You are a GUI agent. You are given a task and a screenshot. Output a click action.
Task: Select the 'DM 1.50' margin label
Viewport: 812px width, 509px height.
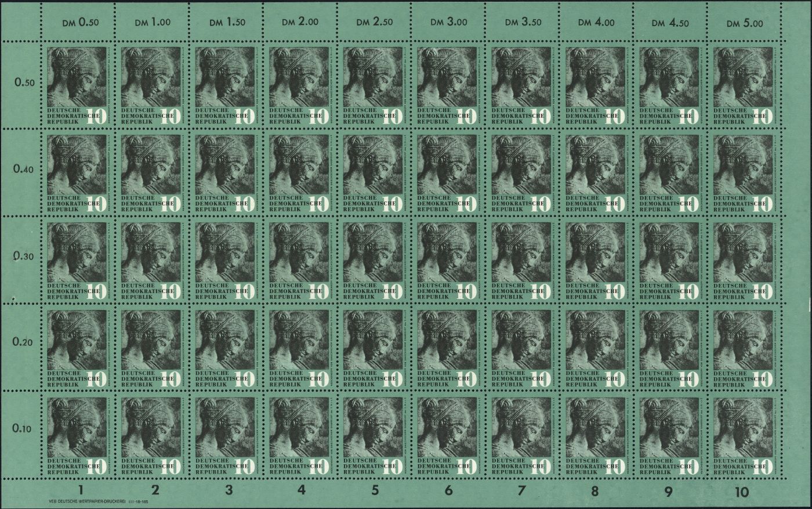pos(227,22)
